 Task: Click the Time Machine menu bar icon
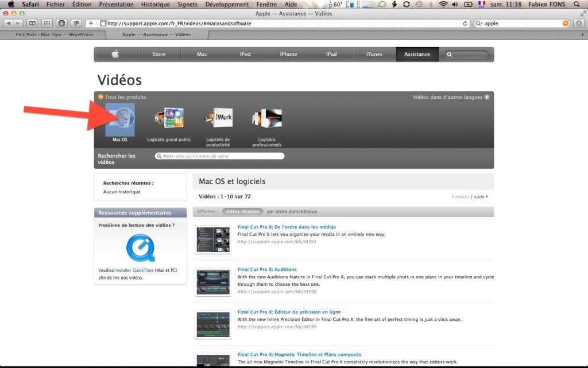(419, 5)
